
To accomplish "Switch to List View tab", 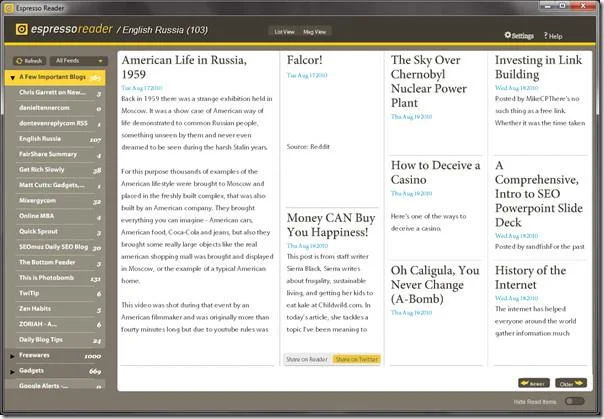I will [x=284, y=32].
